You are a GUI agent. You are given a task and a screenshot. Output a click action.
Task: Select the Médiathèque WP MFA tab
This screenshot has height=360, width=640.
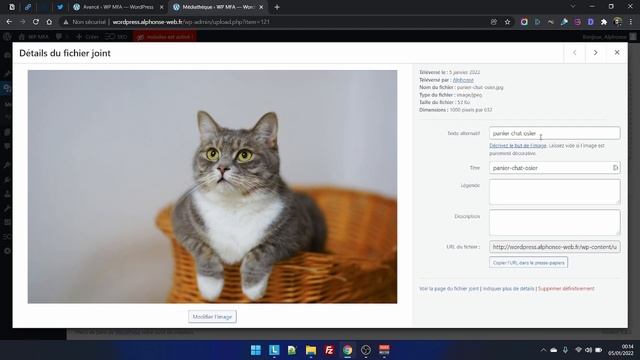(218, 7)
